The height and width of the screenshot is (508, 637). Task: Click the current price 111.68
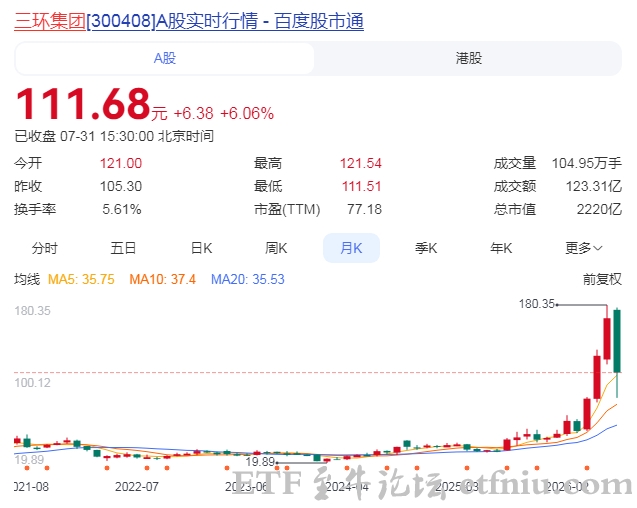(x=83, y=104)
